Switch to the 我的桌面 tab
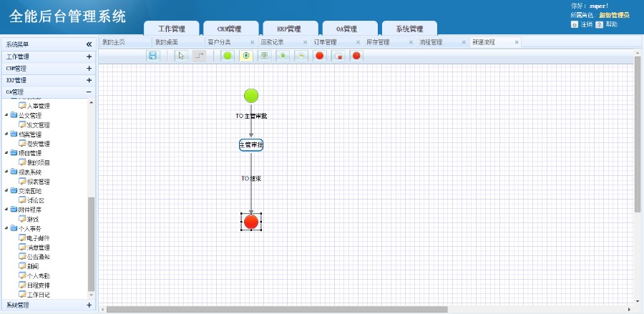Screen dimensions: 644x314 coord(178,42)
